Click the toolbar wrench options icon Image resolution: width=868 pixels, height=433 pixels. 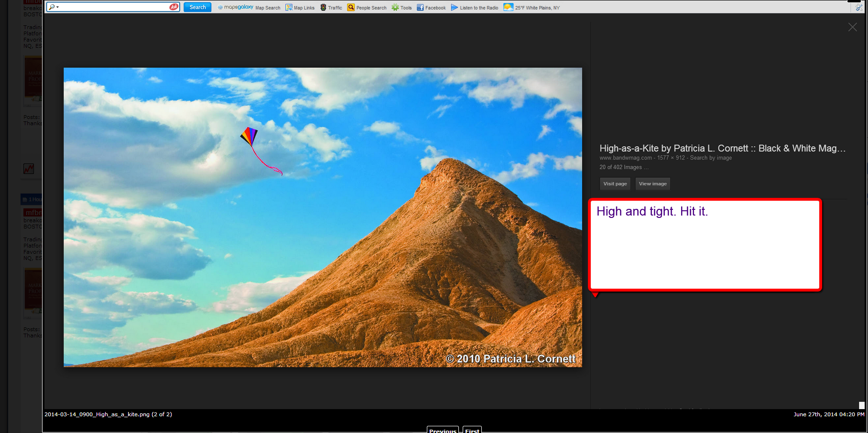tap(859, 7)
